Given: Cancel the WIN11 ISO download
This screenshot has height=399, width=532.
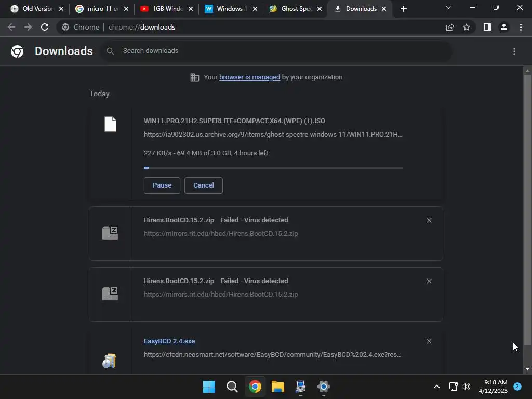Looking at the screenshot, I should click(204, 185).
